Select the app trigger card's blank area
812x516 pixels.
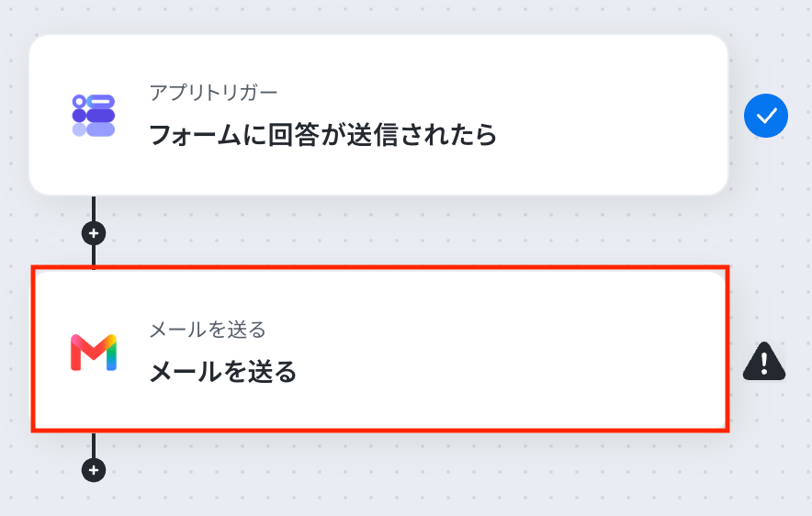[x=595, y=73]
